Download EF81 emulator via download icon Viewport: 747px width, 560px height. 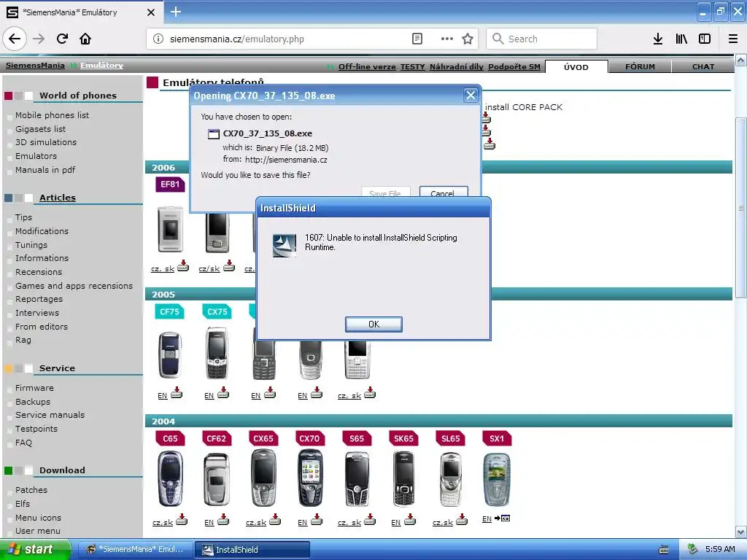point(183,265)
